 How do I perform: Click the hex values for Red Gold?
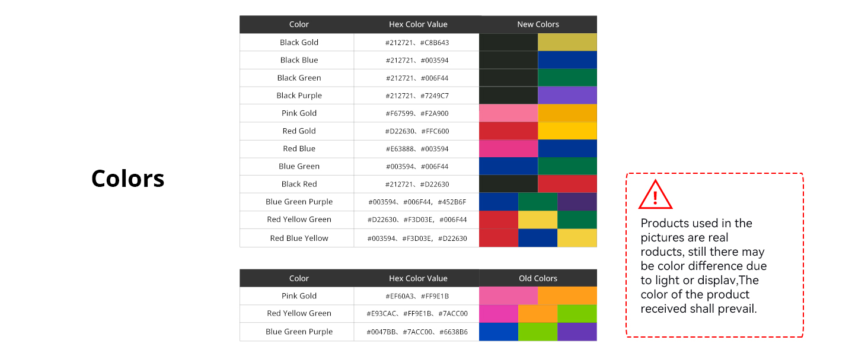(x=417, y=131)
